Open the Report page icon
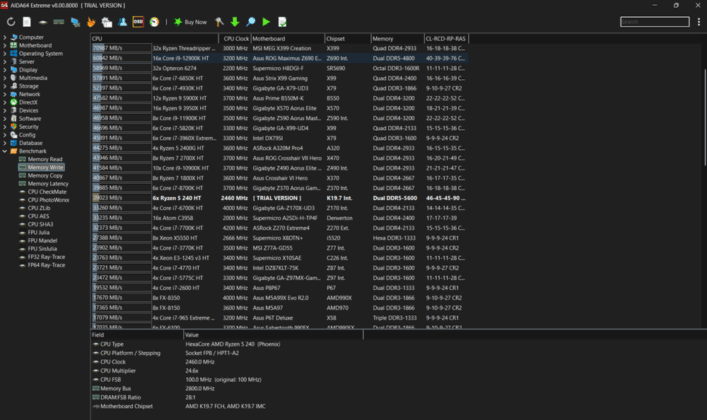 pos(27,22)
